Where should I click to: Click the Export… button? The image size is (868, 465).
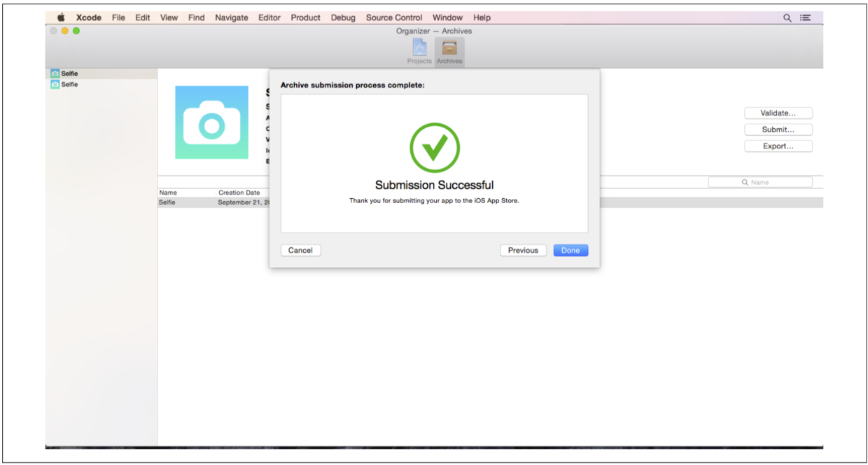[x=778, y=146]
